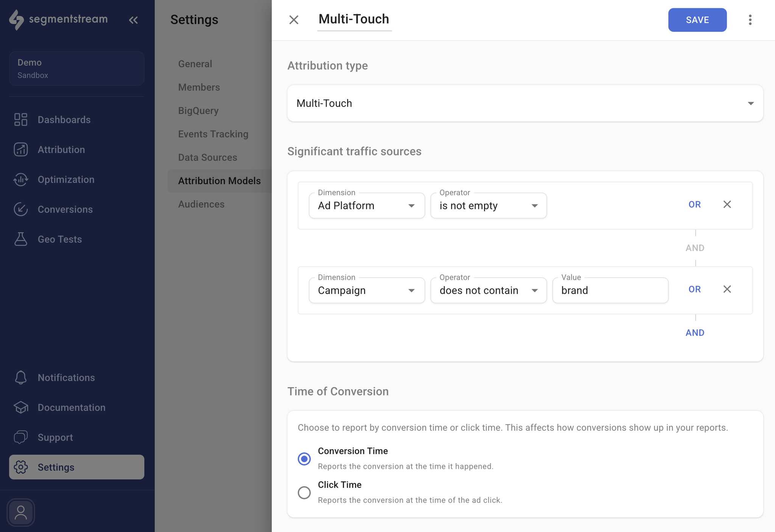Click OR in the Campaign row

click(694, 289)
